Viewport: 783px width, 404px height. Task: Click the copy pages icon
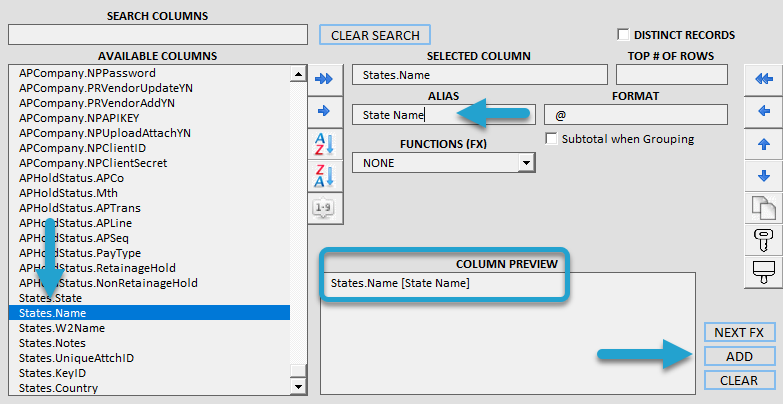pyautogui.click(x=763, y=208)
